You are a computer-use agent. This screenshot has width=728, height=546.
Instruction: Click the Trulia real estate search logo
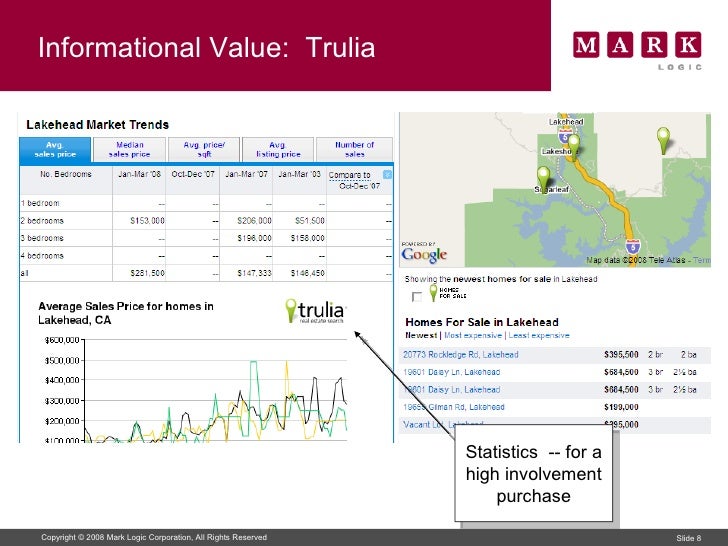tap(316, 311)
